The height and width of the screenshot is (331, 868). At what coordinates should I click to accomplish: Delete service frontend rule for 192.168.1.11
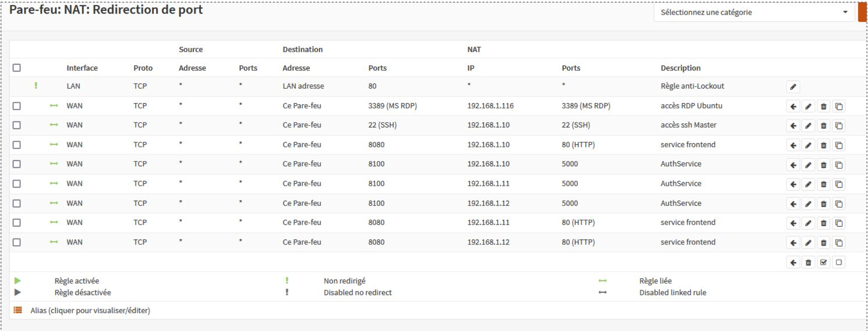823,223
